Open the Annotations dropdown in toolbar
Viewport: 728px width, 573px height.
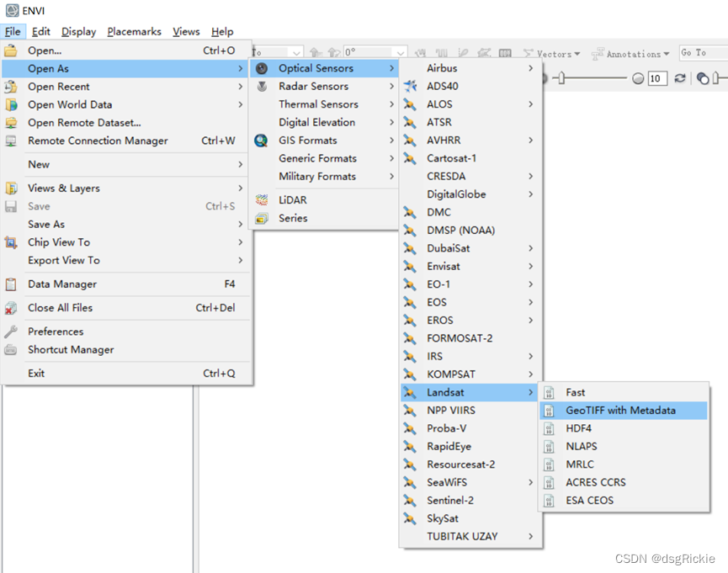(630, 54)
